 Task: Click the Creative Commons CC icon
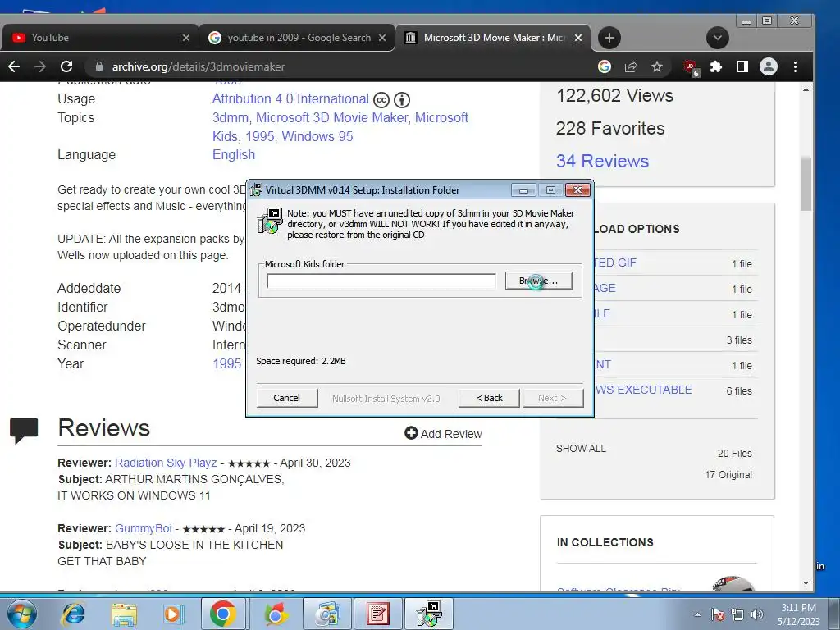pos(381,100)
